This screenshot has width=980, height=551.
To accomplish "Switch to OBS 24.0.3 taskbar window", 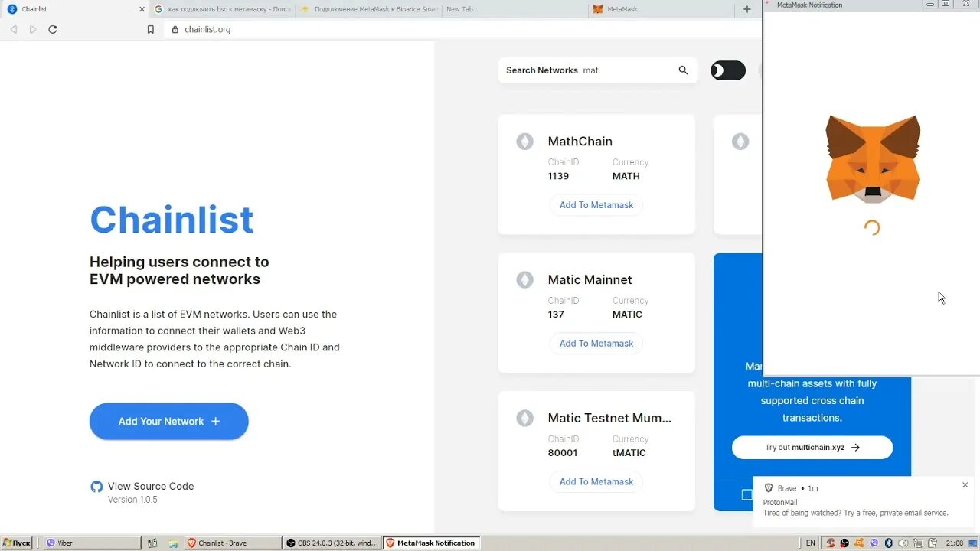I will 332,543.
